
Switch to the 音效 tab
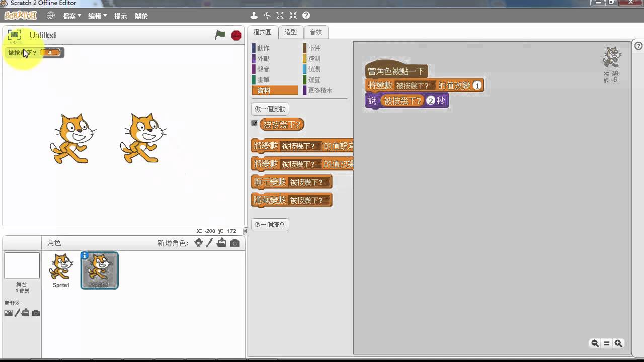[315, 32]
